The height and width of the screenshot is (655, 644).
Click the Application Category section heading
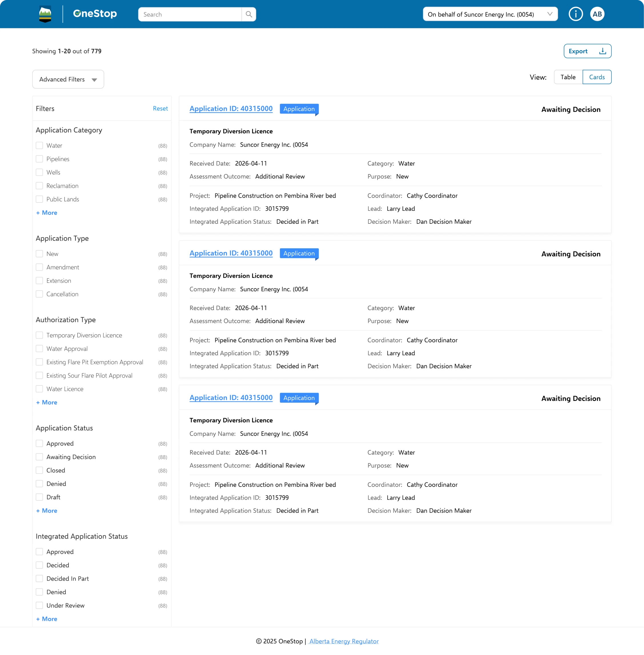(69, 130)
